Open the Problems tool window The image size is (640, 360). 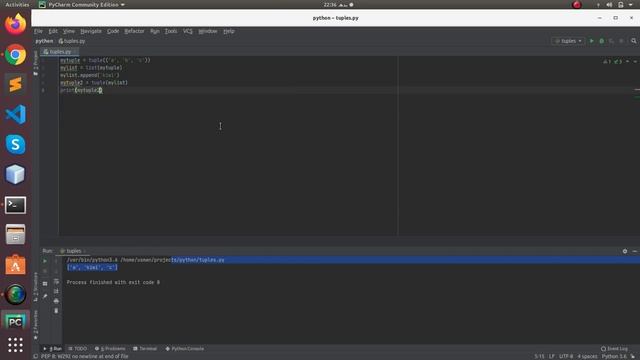coord(110,349)
